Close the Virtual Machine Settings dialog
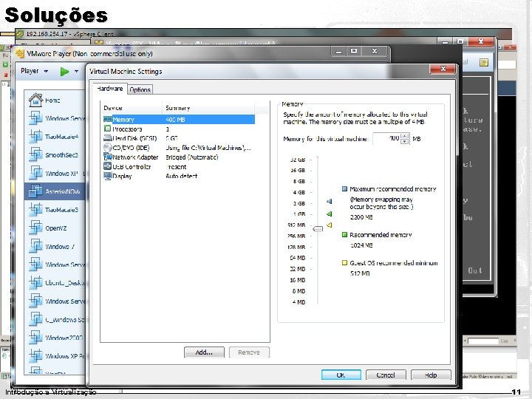This screenshot has width=532, height=399. [x=443, y=69]
